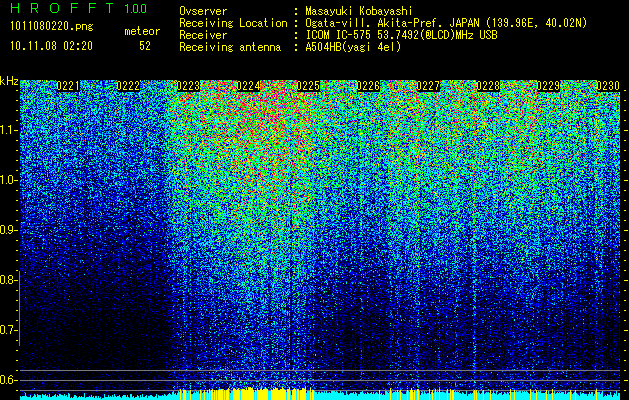Click the 0222 time marker
Viewport: 629px width, 400px height.
[128, 86]
